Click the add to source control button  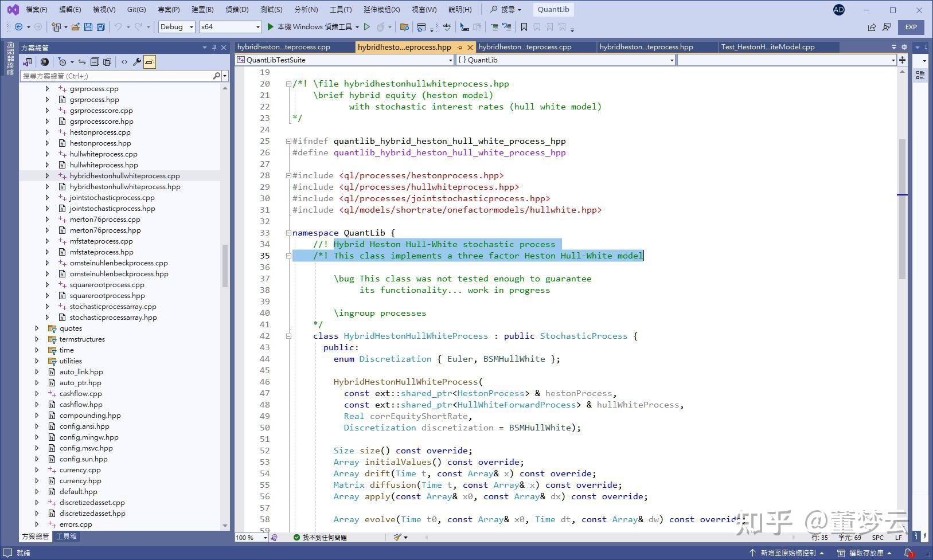click(x=787, y=553)
